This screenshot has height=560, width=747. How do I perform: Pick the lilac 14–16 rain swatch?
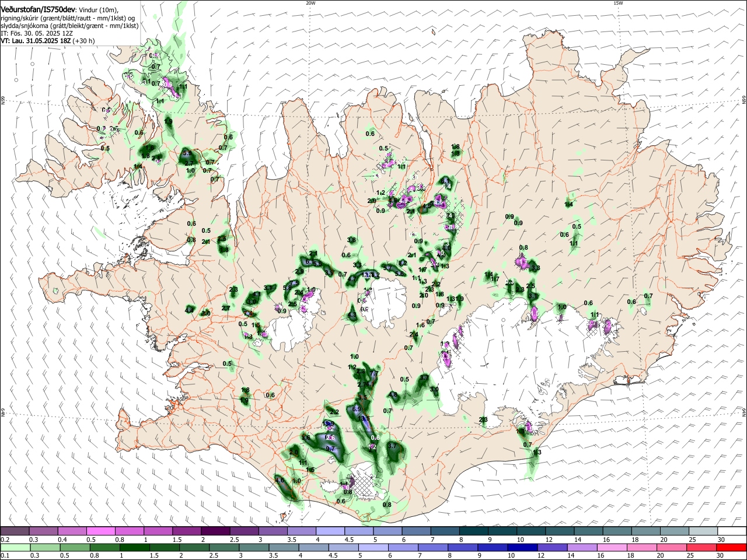582,547
